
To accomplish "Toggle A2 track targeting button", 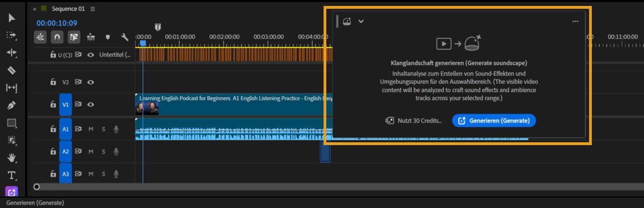I will point(65,152).
